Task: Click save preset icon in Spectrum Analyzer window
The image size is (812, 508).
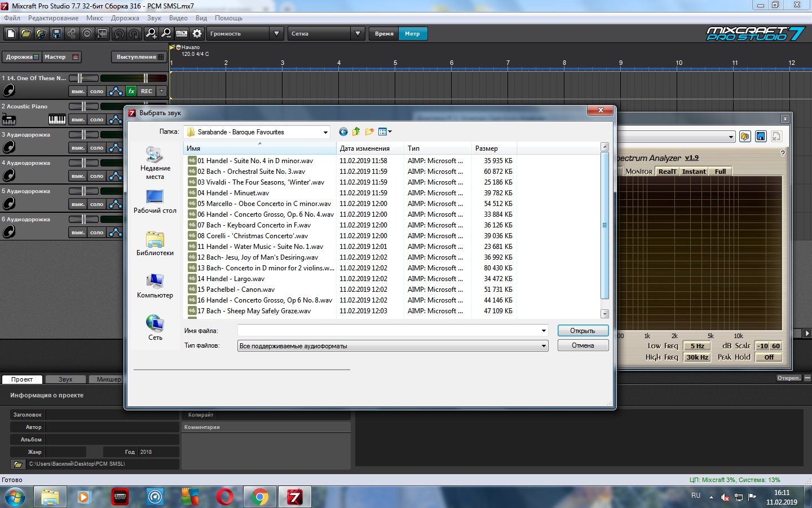Action: click(x=761, y=137)
